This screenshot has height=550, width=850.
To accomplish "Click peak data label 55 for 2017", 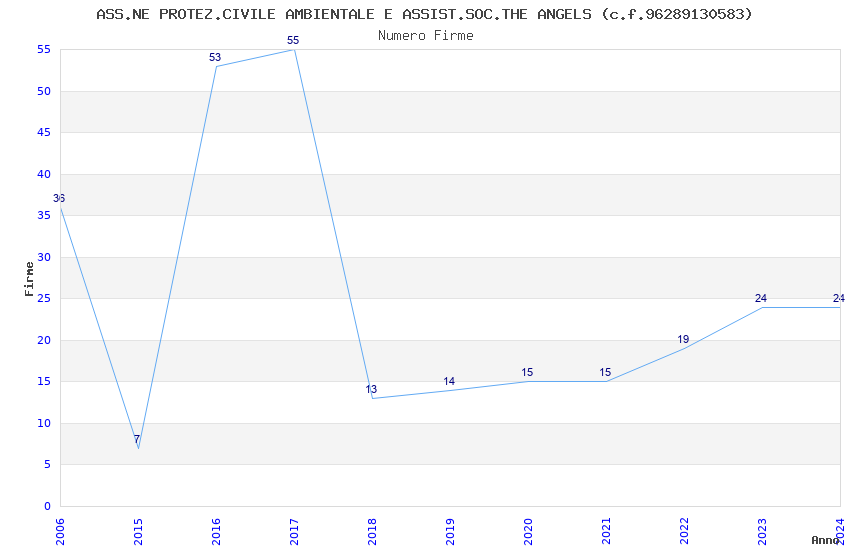I will 293,40.
